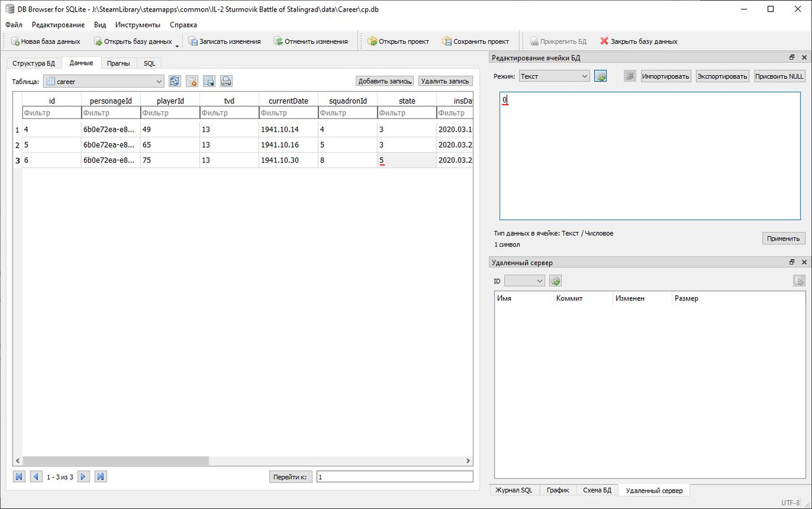Click Revert Changes (Отменить изменения) button

click(x=311, y=41)
